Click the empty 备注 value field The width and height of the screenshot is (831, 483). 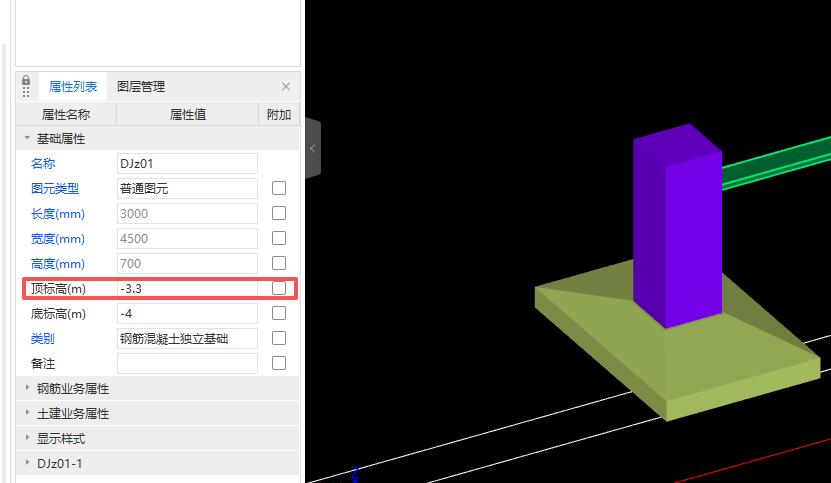click(187, 363)
